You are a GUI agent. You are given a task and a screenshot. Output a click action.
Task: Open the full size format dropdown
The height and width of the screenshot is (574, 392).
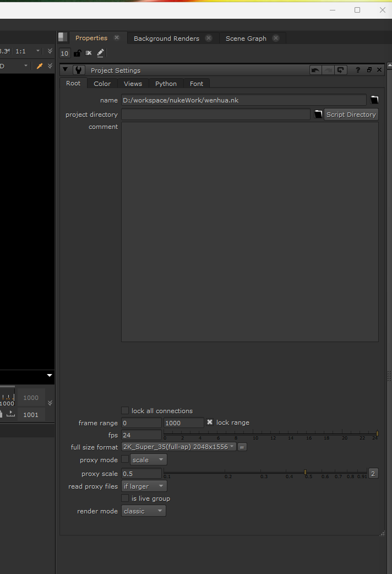click(x=179, y=447)
